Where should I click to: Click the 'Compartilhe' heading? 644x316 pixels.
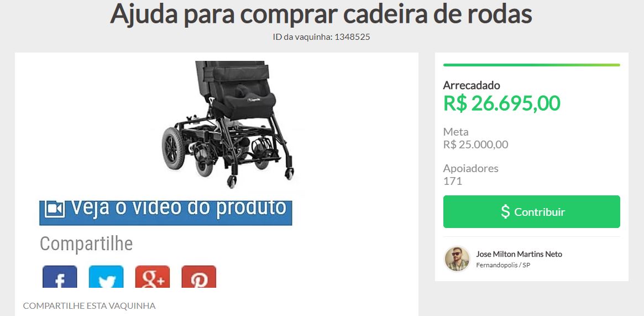[86, 244]
